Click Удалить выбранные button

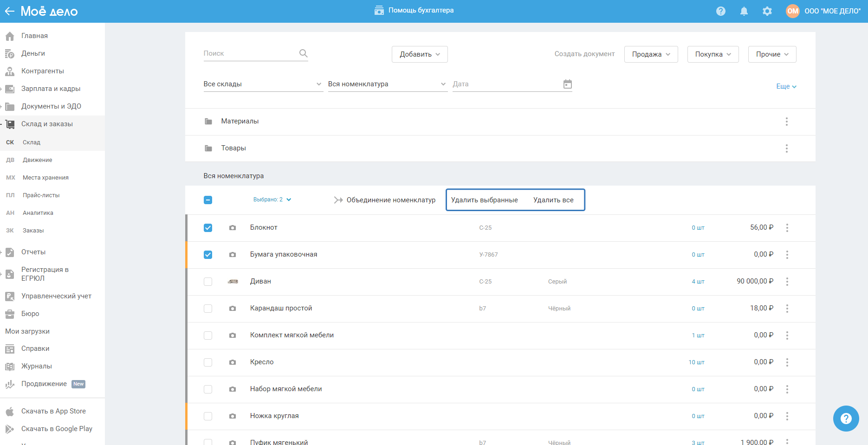484,200
